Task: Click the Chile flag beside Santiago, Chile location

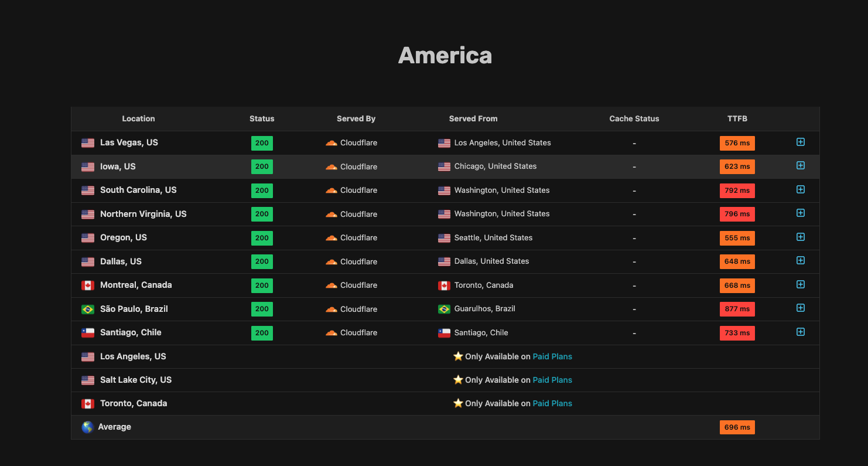Action: (88, 333)
